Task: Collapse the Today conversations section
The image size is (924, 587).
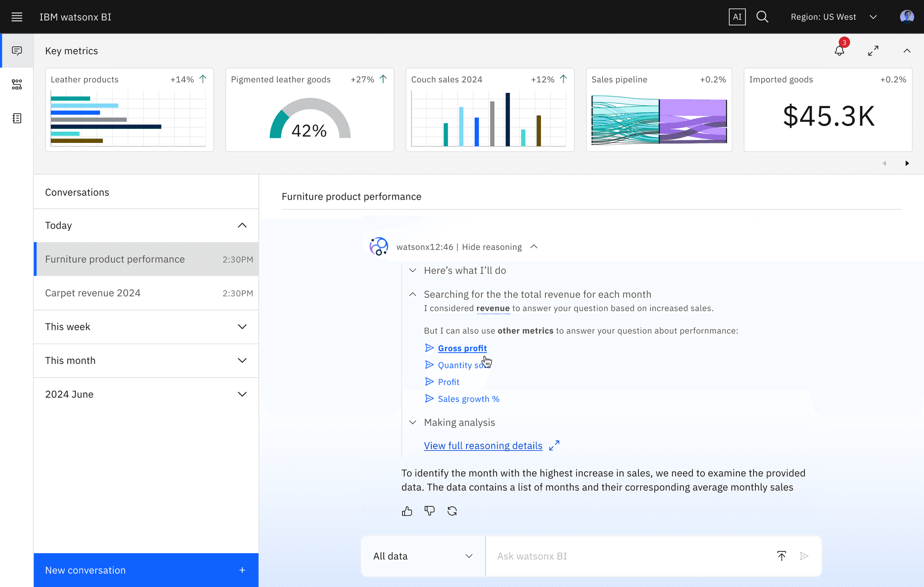Action: point(242,225)
